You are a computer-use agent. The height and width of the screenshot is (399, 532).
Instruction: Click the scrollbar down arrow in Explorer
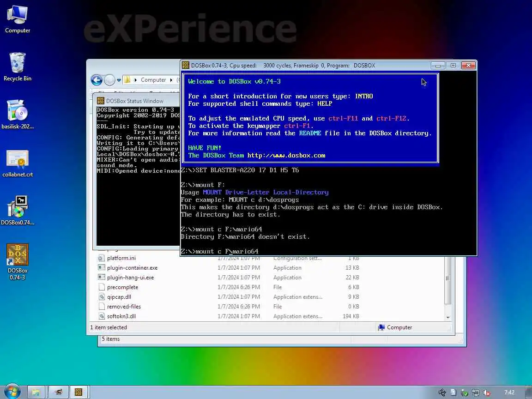point(448,318)
